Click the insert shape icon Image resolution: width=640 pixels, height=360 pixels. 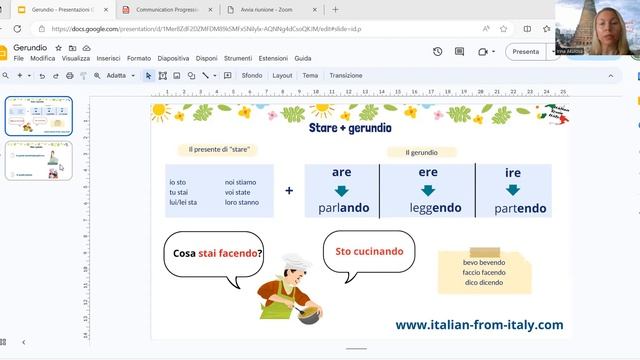[191, 76]
